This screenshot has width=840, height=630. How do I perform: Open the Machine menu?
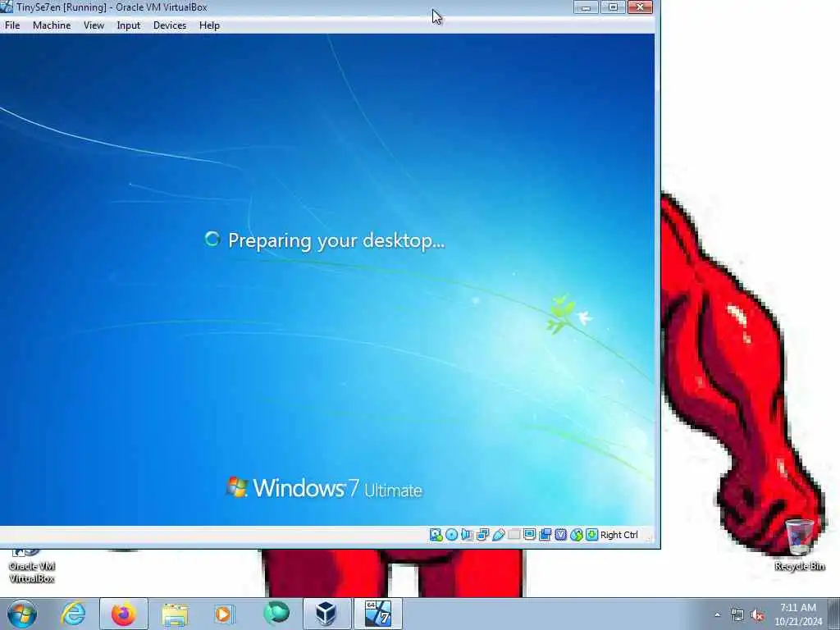52,25
